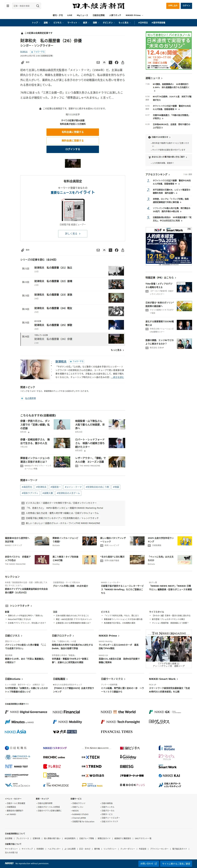The width and height of the screenshot is (197, 868).
Task: Share to note icon beneath the headline
Action: [x=104, y=62]
